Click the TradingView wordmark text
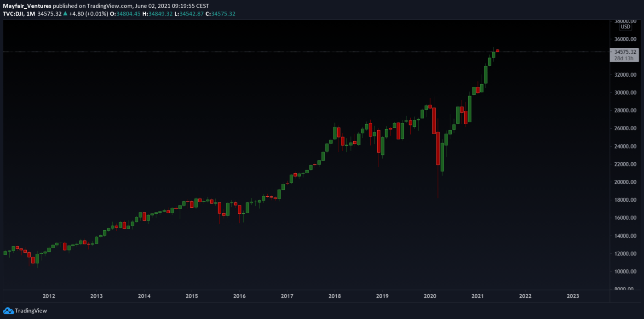This screenshot has width=644, height=319. pyautogui.click(x=31, y=311)
